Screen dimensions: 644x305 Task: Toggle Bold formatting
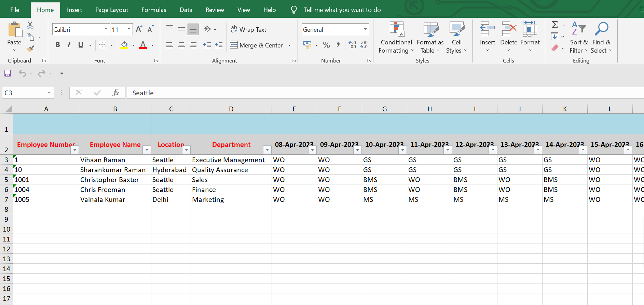click(57, 45)
